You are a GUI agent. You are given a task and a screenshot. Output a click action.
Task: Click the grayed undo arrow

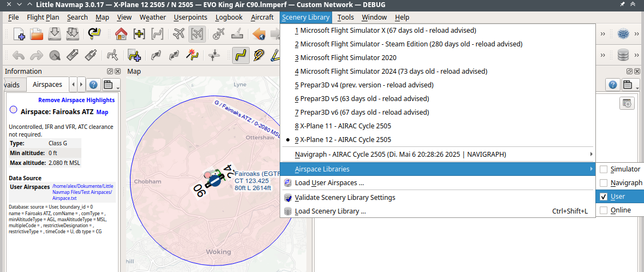pyautogui.click(x=19, y=55)
